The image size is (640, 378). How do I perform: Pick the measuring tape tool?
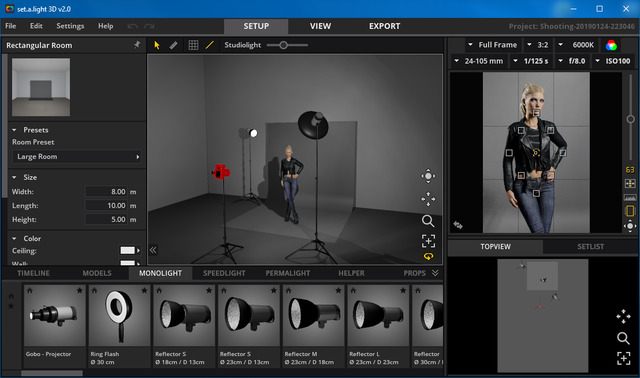[173, 45]
